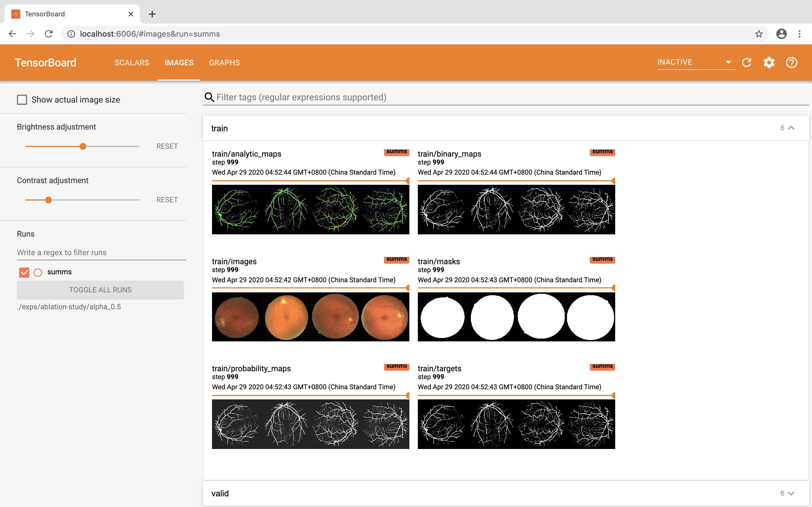Switch to the SCALARS tab
Screen dimensions: 812x507
132,63
